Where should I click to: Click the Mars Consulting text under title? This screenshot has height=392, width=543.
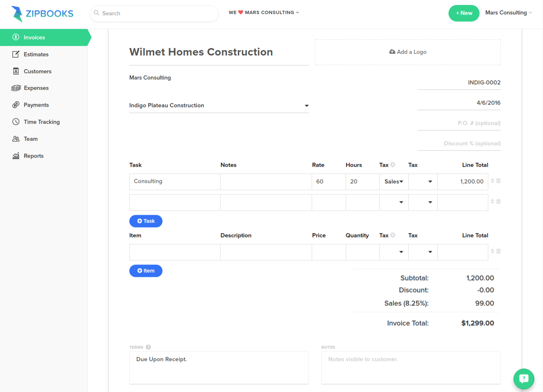click(x=150, y=77)
